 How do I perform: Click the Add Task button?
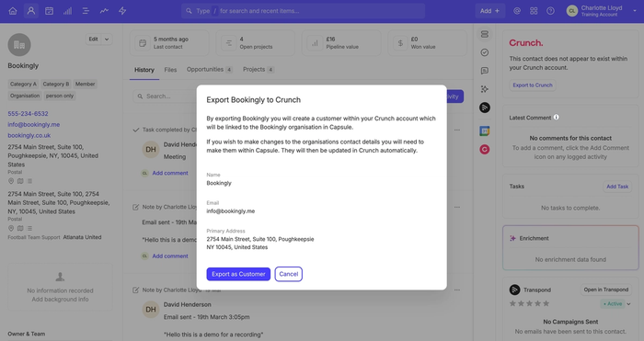click(617, 187)
